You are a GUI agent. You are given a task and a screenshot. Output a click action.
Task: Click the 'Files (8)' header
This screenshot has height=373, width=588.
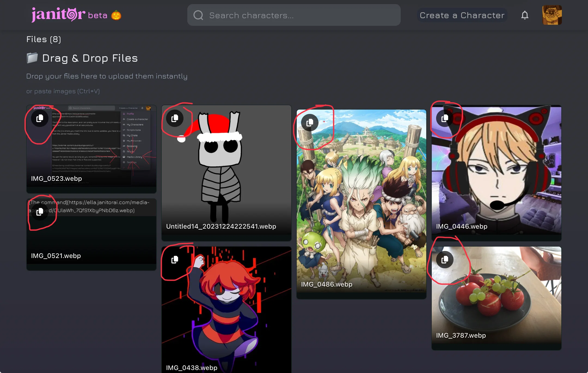[44, 39]
